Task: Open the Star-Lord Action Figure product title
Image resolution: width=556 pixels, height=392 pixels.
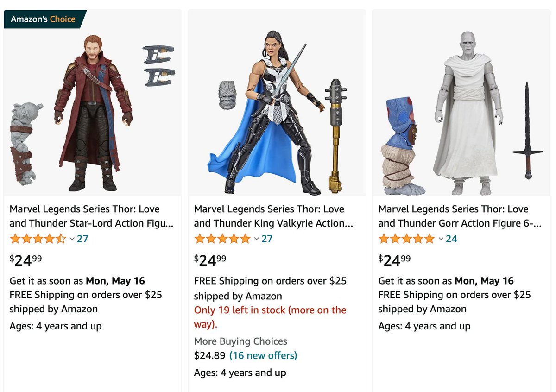Action: click(x=92, y=216)
